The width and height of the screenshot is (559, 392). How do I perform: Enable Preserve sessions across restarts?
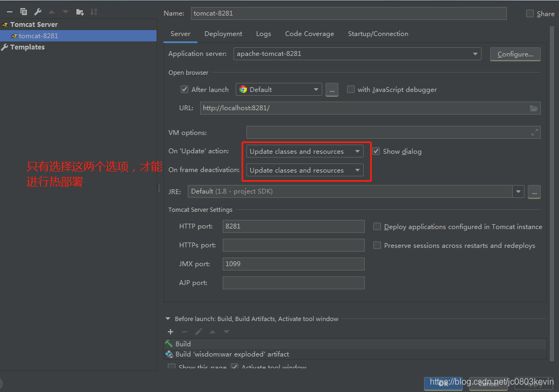point(377,246)
